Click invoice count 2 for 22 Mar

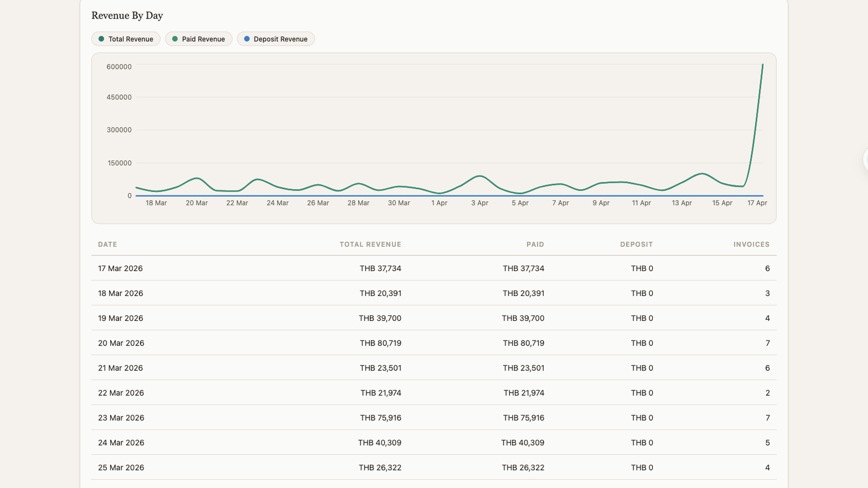click(x=768, y=393)
